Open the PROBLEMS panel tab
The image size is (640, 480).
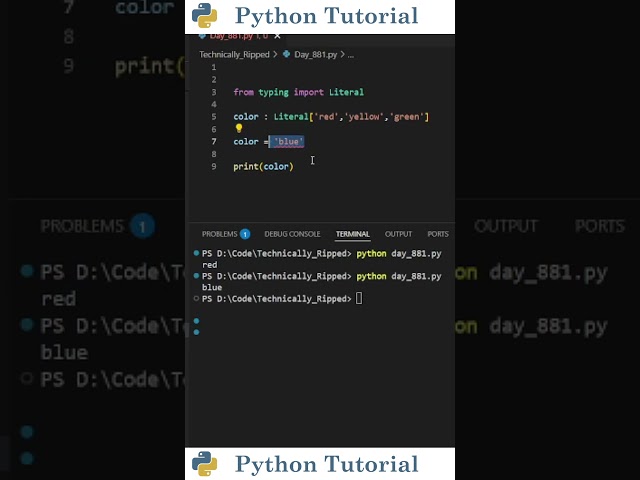[220, 234]
